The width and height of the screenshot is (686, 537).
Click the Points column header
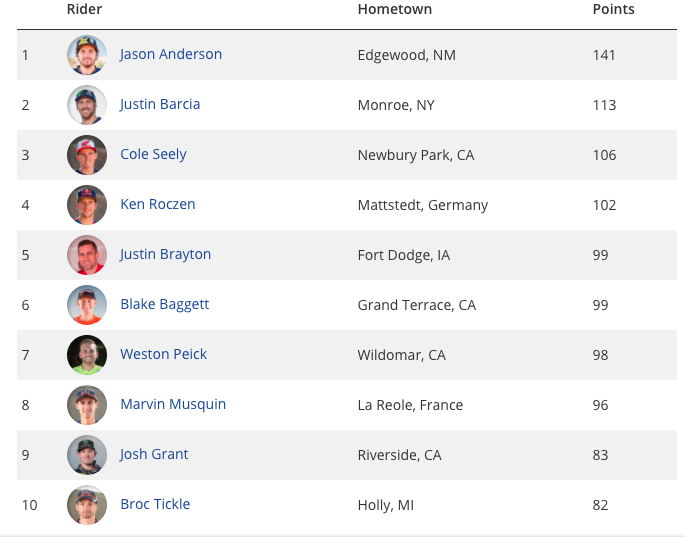coord(613,9)
